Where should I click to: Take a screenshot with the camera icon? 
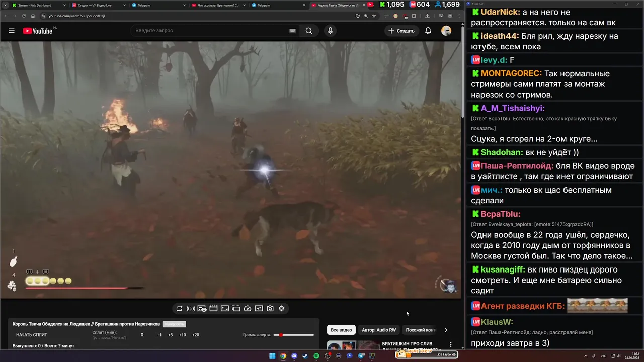270,309
